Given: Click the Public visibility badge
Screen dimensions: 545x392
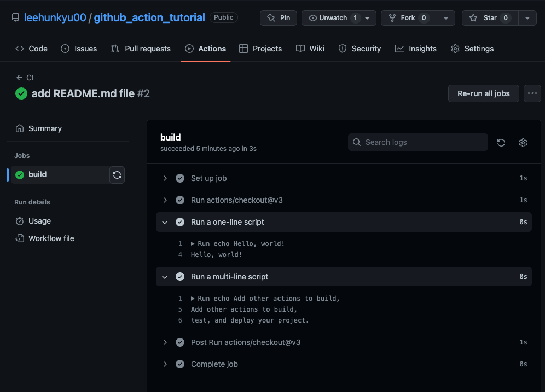Looking at the screenshot, I should coord(223,17).
